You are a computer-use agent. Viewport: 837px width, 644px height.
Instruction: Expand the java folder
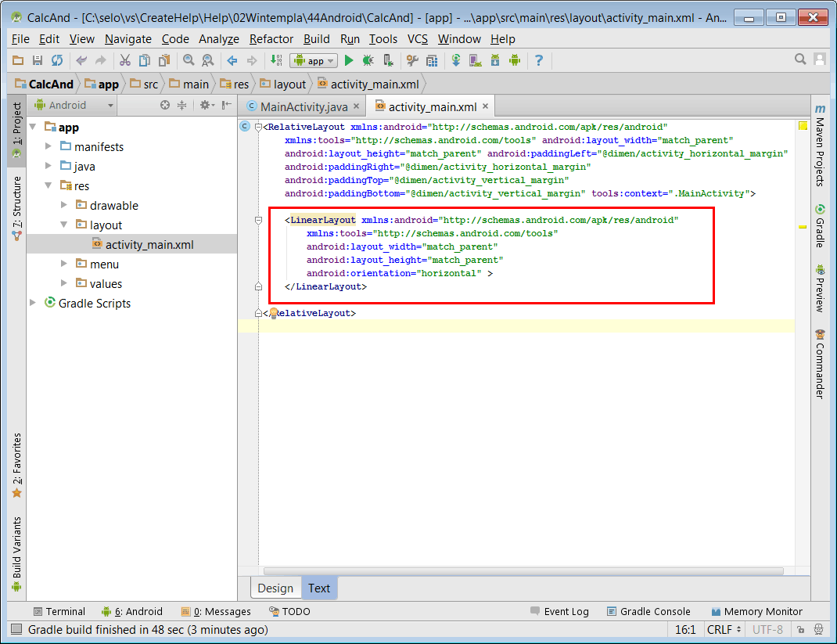(x=48, y=166)
